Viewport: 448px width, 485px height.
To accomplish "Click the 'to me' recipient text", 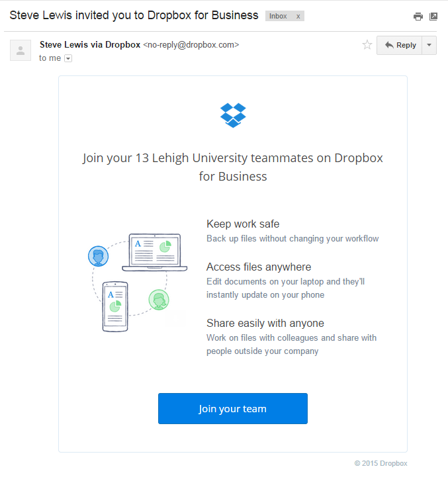I will (50, 58).
